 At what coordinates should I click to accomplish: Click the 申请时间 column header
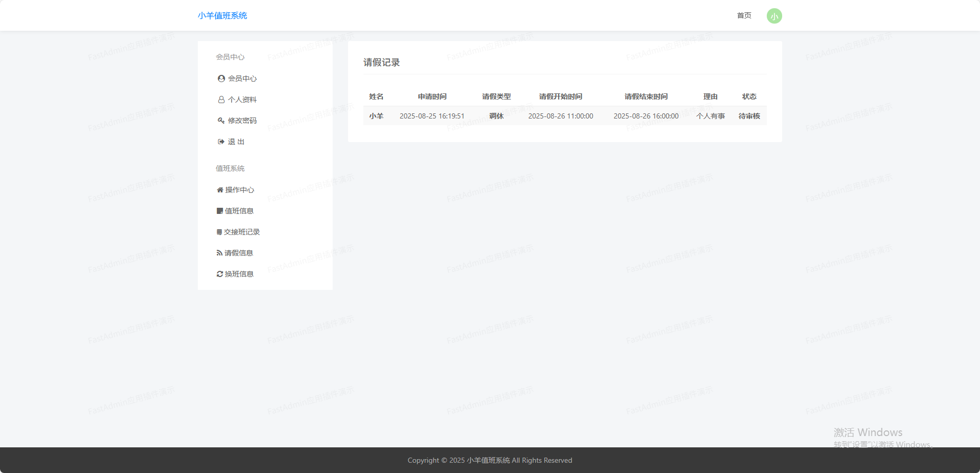tap(432, 96)
